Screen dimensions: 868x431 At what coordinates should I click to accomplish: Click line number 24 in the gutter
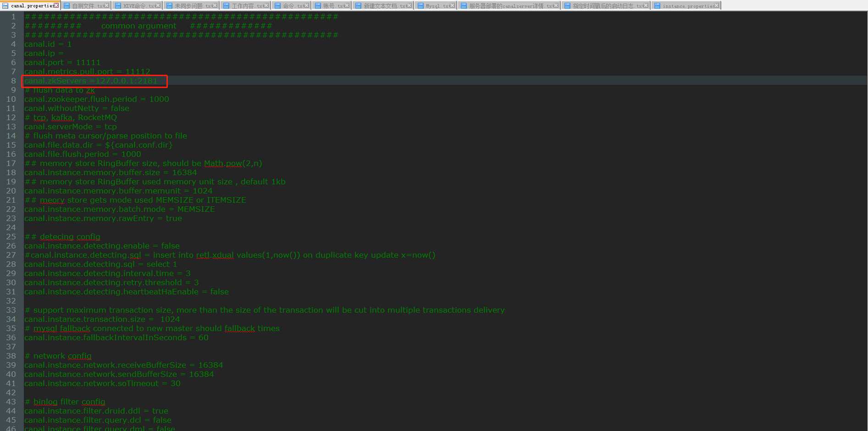11,227
